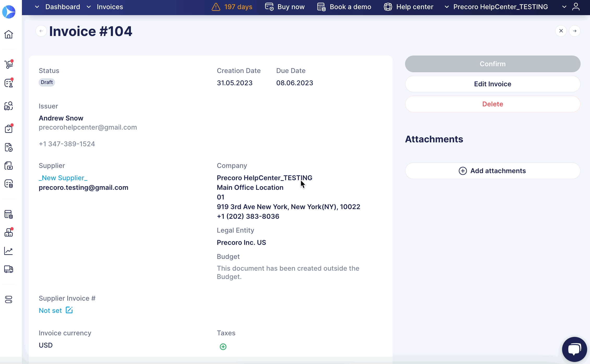The image size is (590, 364).
Task: Open the Dashboard breadcrumb
Action: [63, 7]
